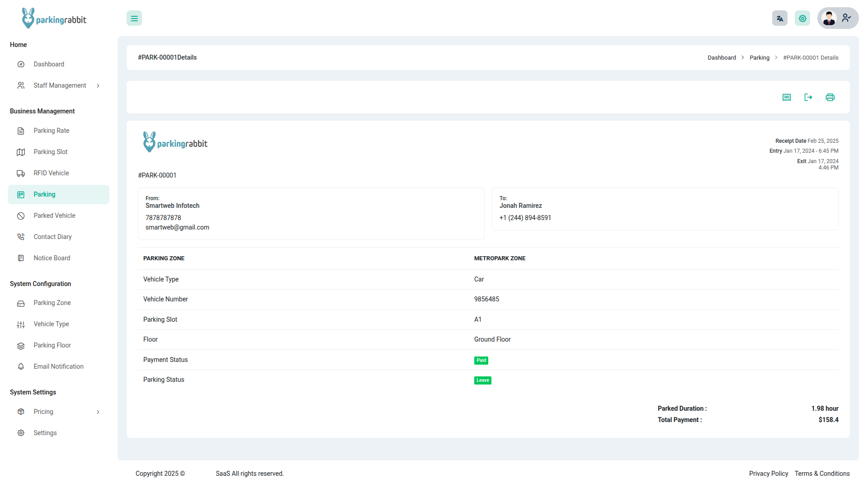
Task: Go to Parking Slot page
Action: click(50, 152)
